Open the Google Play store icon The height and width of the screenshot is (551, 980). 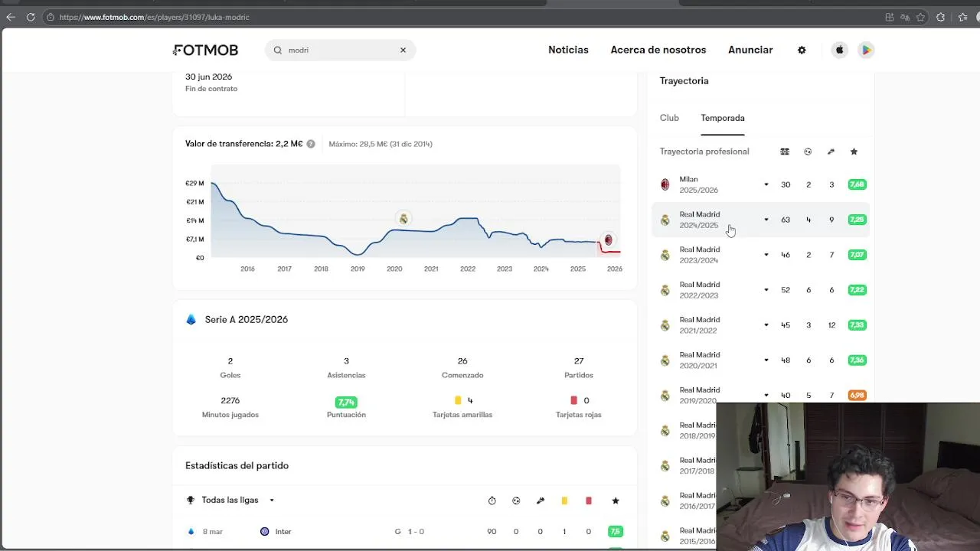point(866,50)
